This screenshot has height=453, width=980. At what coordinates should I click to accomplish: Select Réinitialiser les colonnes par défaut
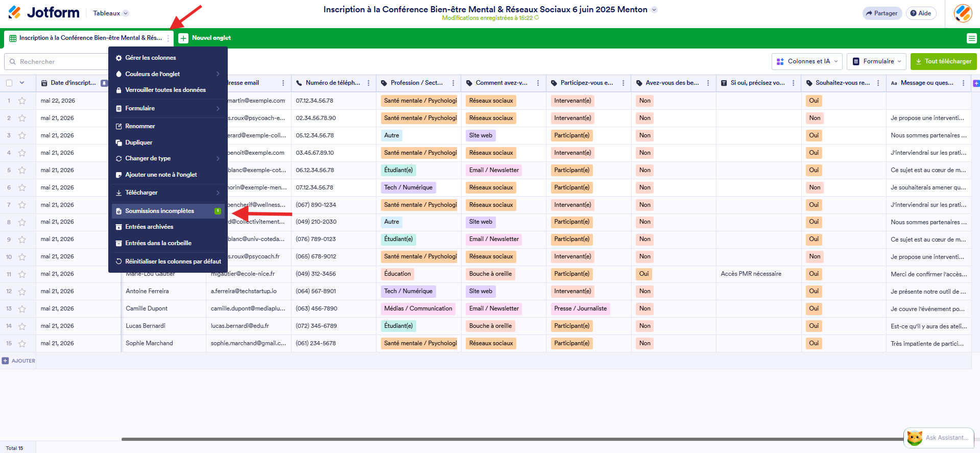169,261
